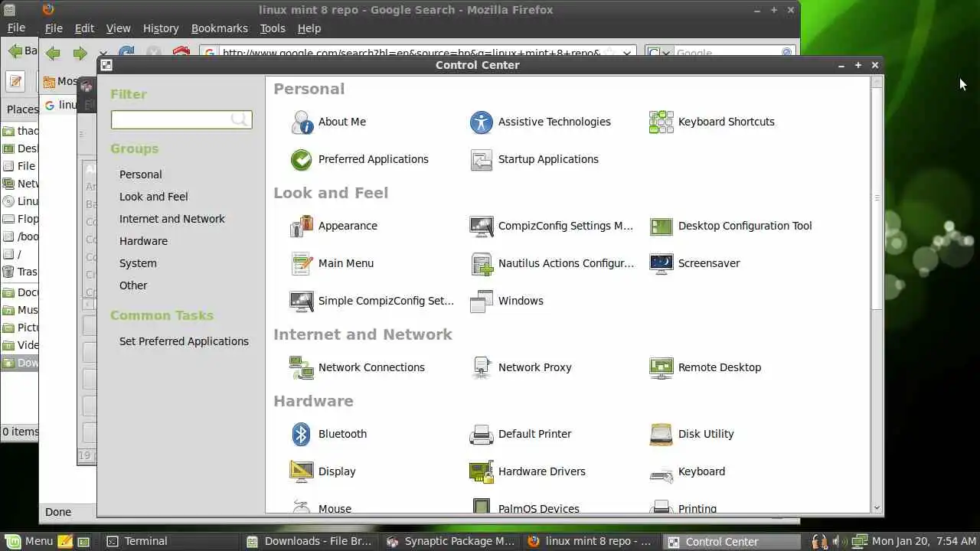This screenshot has width=980, height=551.
Task: Open Firefox History menu
Action: click(161, 28)
